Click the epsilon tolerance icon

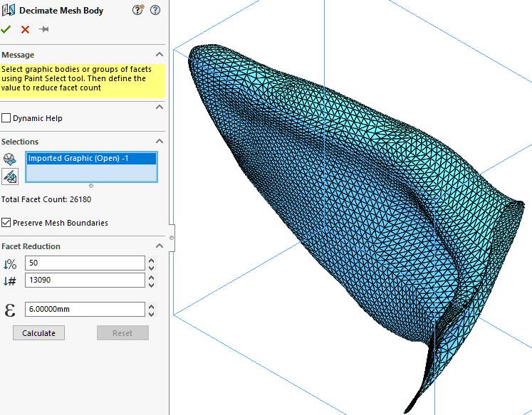tap(10, 310)
